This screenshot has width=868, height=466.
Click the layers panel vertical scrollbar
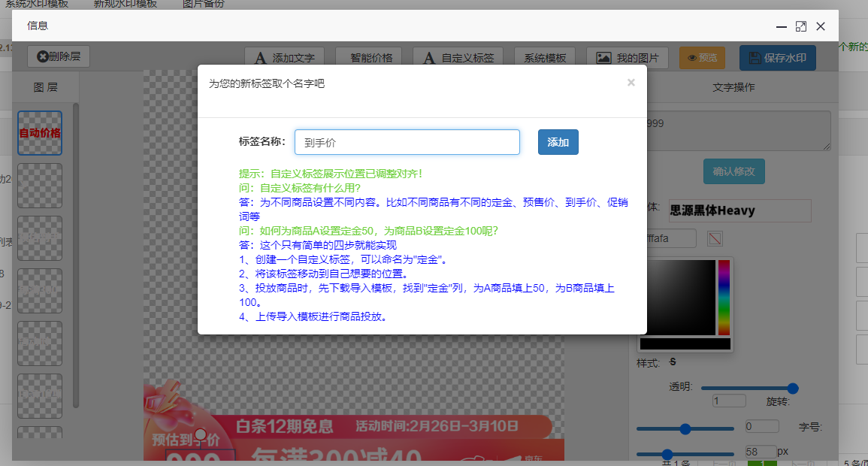(76, 256)
